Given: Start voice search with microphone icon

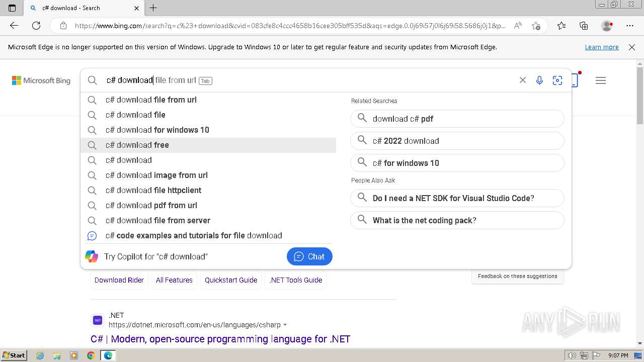Looking at the screenshot, I should 539,80.
